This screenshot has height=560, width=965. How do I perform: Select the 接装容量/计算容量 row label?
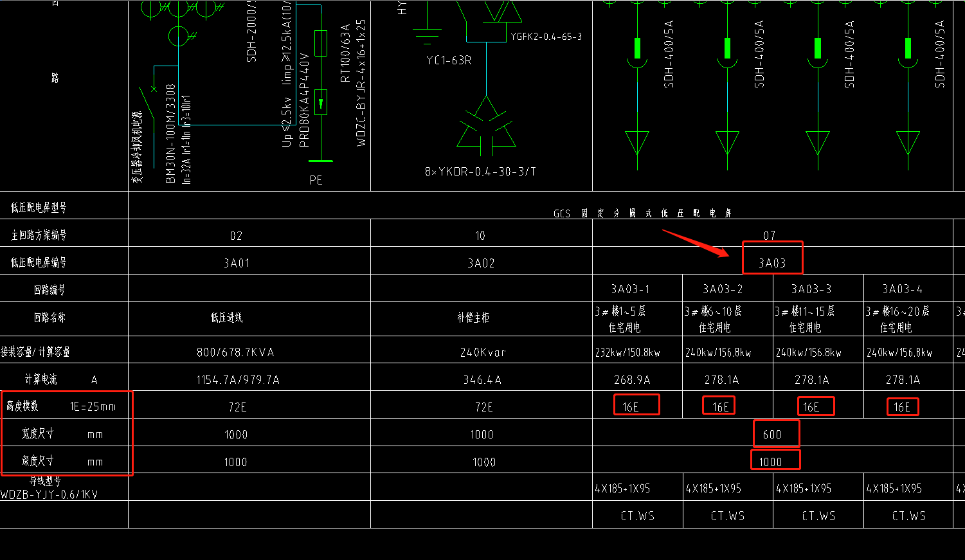(x=35, y=352)
